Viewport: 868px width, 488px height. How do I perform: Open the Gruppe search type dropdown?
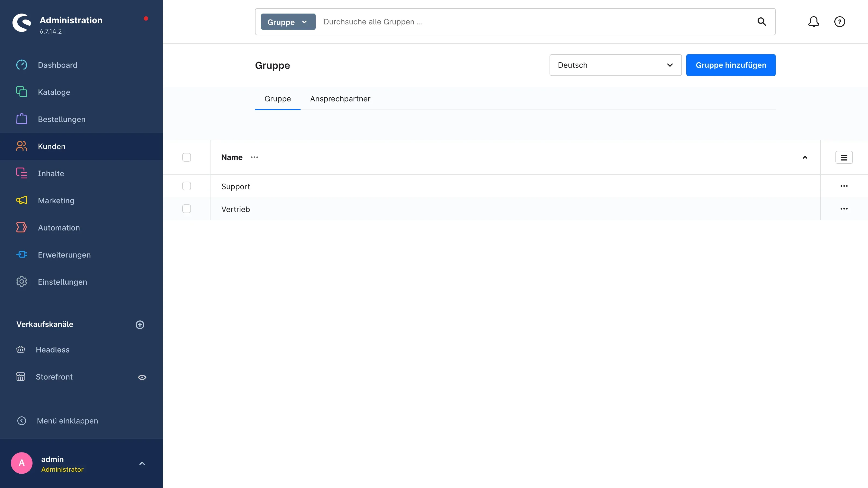point(288,22)
